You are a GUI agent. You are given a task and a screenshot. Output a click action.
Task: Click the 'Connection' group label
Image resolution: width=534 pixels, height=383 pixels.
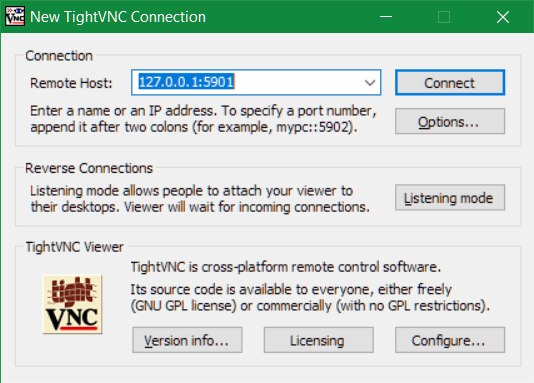[x=59, y=55]
